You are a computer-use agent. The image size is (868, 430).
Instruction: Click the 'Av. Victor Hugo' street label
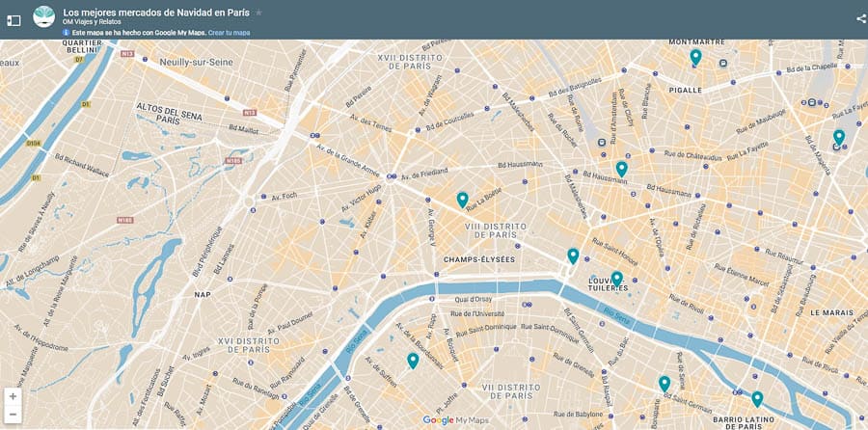[362, 199]
